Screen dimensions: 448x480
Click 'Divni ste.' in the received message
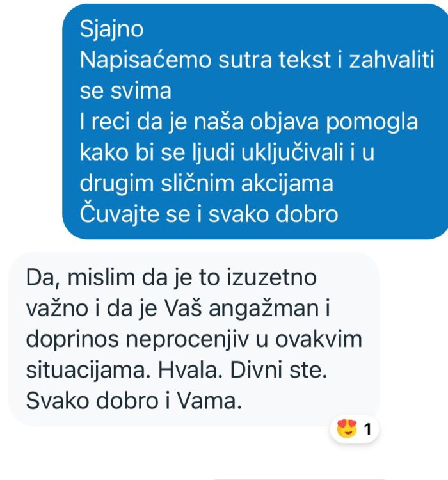tap(278, 370)
